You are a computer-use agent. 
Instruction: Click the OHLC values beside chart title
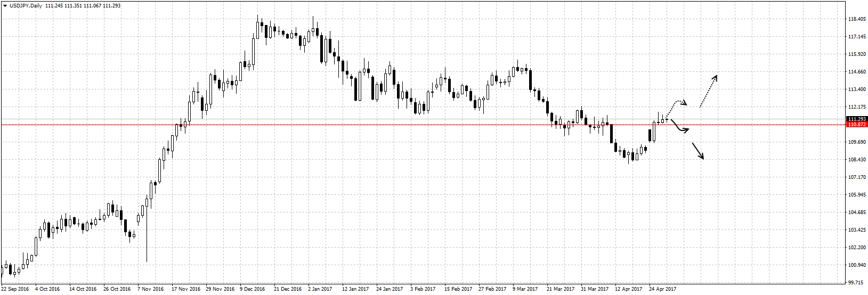click(x=83, y=6)
